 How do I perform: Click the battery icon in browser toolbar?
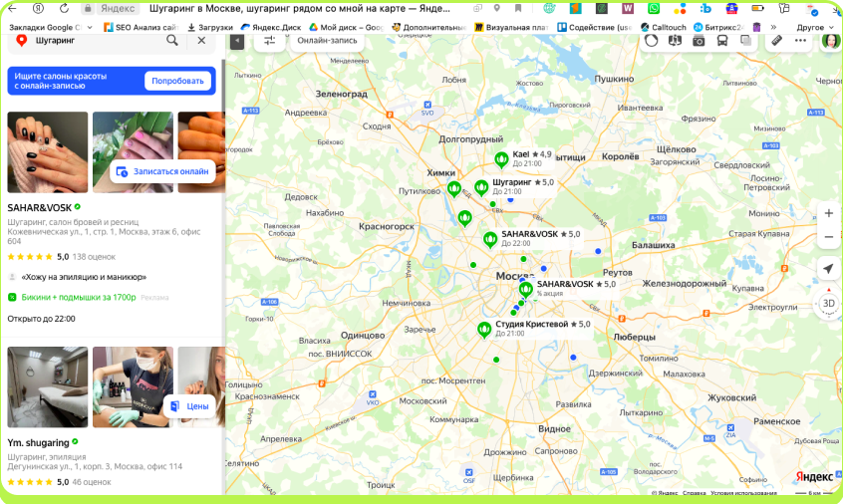(x=757, y=9)
